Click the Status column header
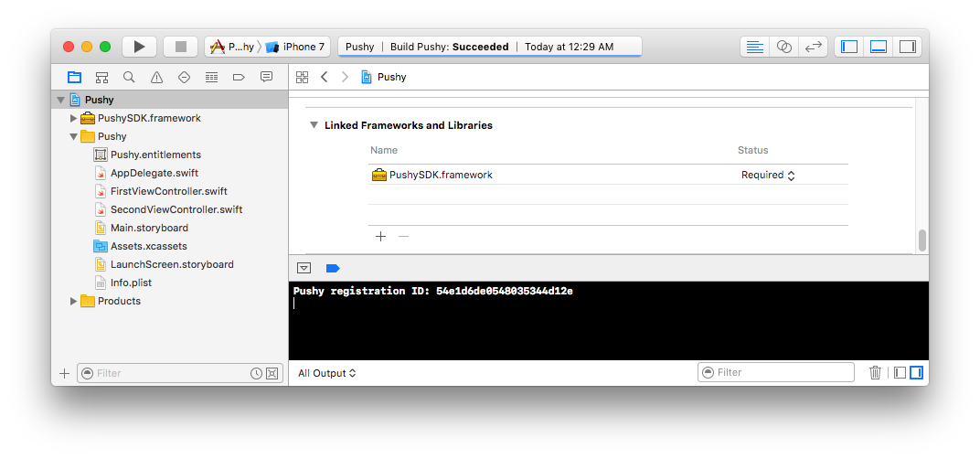Screen dimensions: 980x459 pyautogui.click(x=752, y=150)
